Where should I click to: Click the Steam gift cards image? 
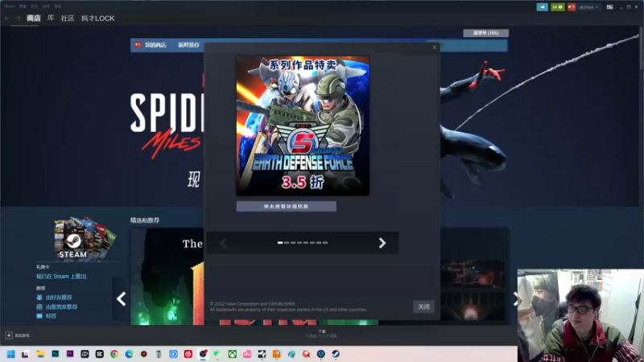(85, 239)
